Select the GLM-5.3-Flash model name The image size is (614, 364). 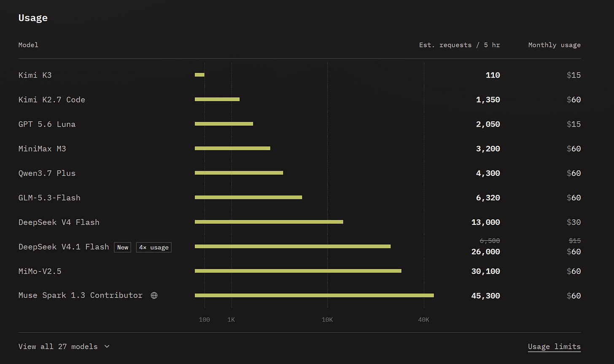tap(49, 197)
